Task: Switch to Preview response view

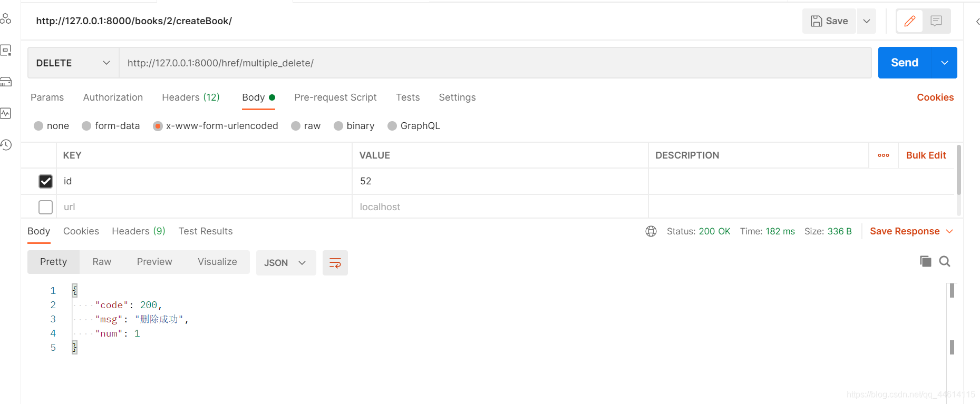Action: click(154, 262)
